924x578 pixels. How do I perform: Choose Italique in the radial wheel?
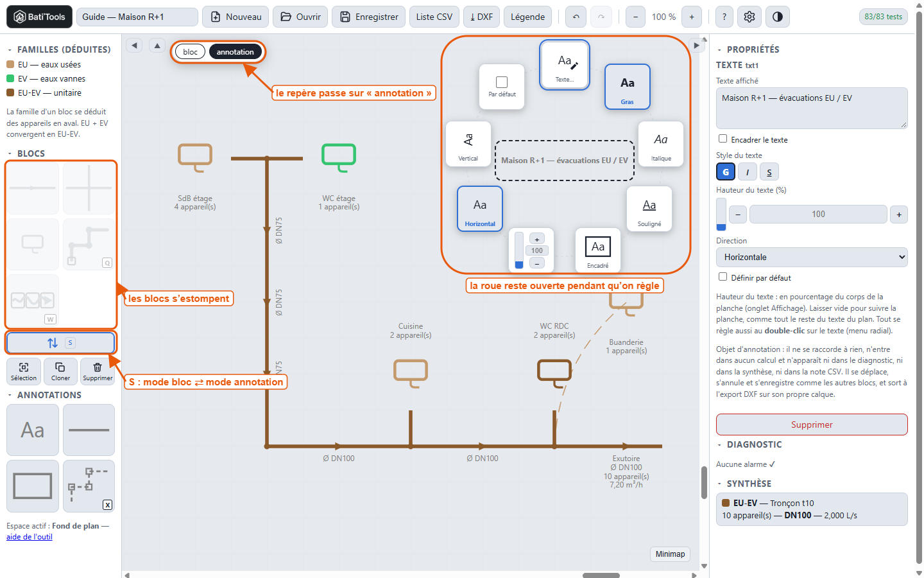[x=661, y=144]
